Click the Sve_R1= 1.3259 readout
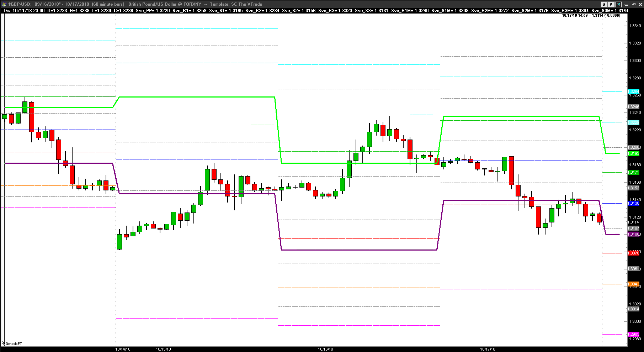The image size is (644, 352). point(189,11)
